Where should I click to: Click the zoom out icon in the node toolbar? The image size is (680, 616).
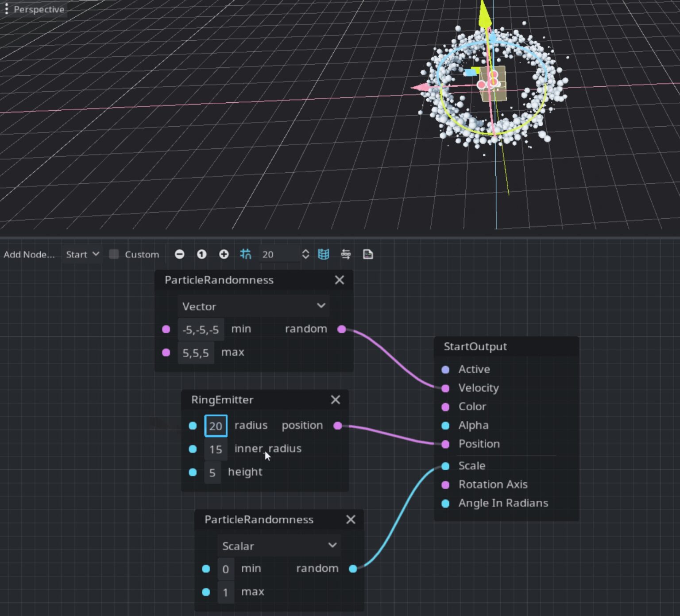tap(180, 254)
